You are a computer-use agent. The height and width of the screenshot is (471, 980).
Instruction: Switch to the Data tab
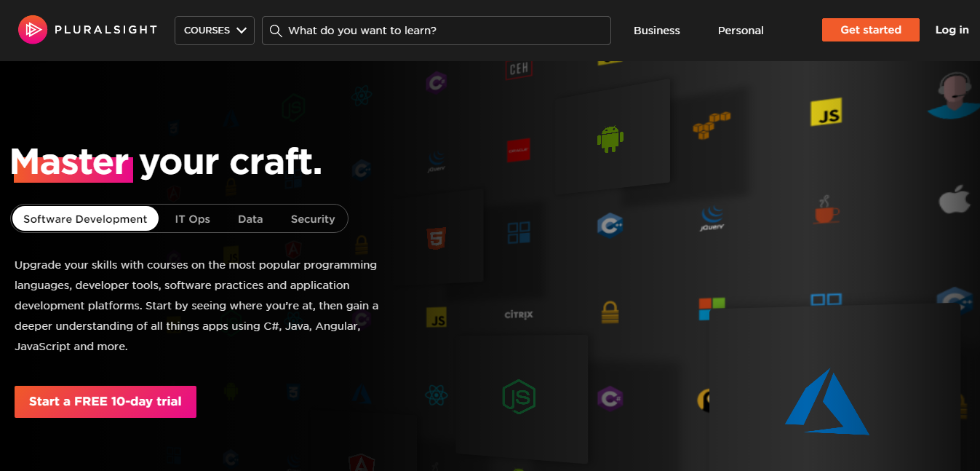(x=250, y=218)
